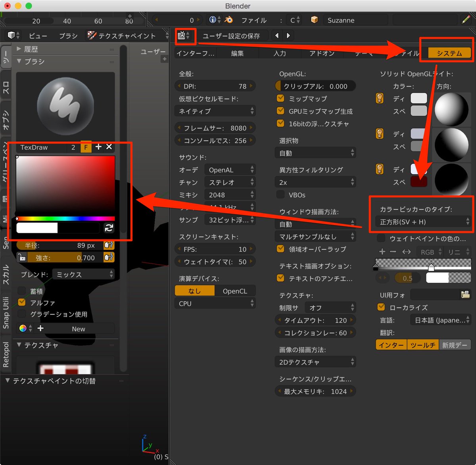Viewport: 476px width, 465px height.
Task: Remove a color stop with the minus icon
Action: click(x=393, y=252)
